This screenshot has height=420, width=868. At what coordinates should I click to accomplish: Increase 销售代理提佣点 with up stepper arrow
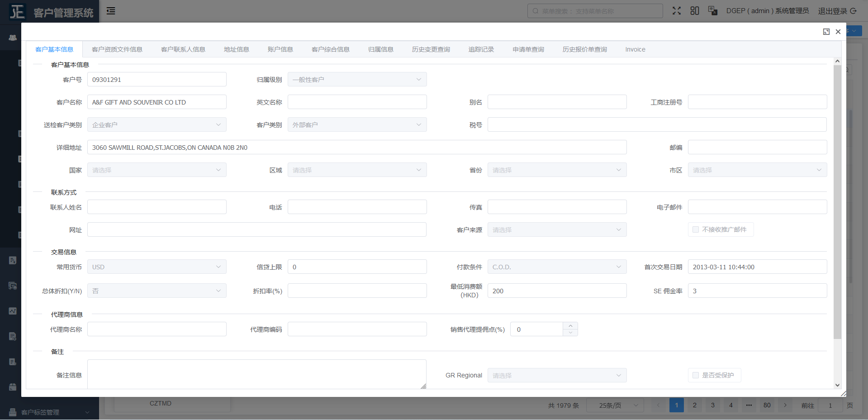pyautogui.click(x=570, y=325)
